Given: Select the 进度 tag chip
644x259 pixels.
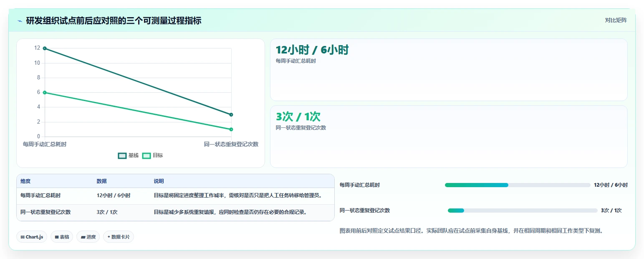Looking at the screenshot, I should [x=88, y=237].
